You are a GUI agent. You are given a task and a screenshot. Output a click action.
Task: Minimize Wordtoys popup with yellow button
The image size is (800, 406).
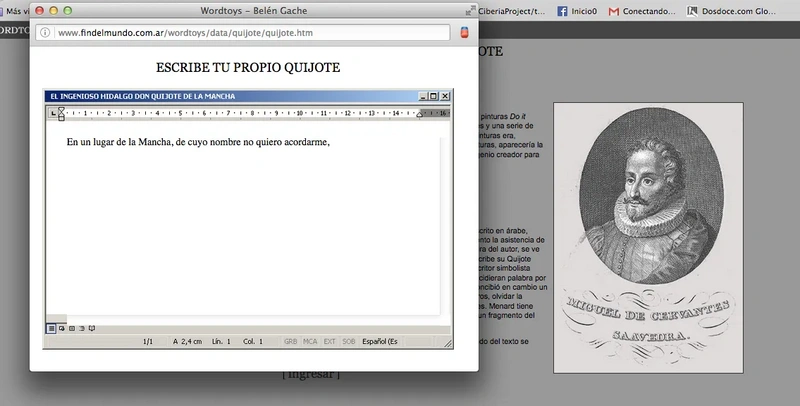coord(53,10)
